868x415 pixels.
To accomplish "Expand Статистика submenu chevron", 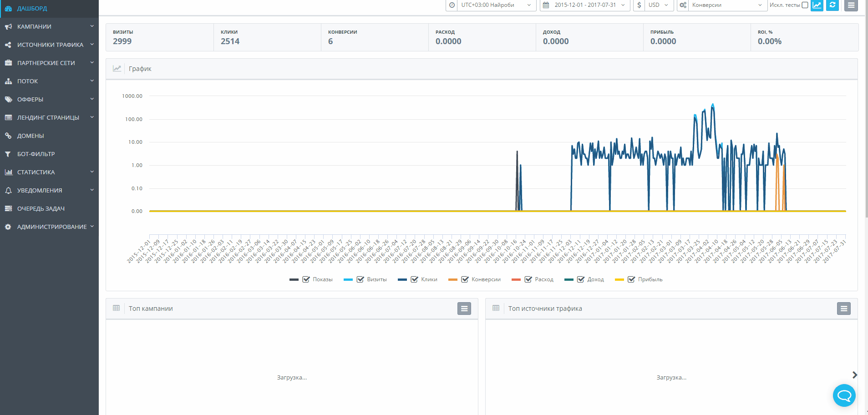I will (x=92, y=172).
